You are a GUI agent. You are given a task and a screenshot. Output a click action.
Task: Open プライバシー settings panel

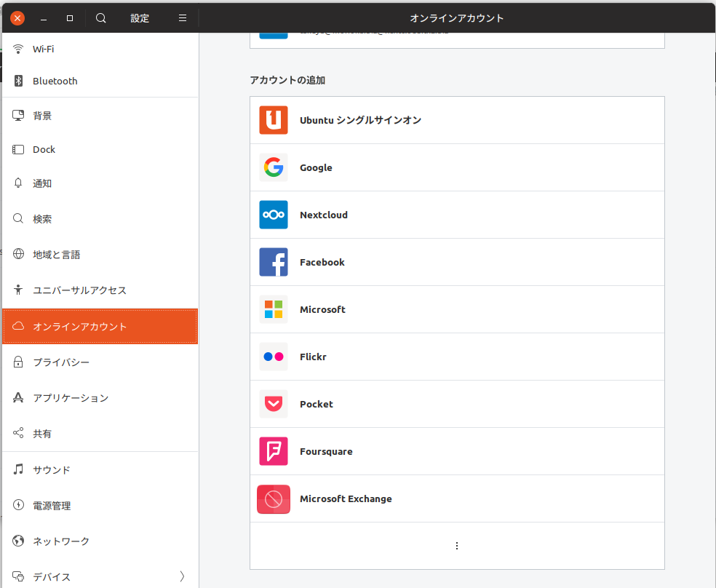tap(100, 362)
